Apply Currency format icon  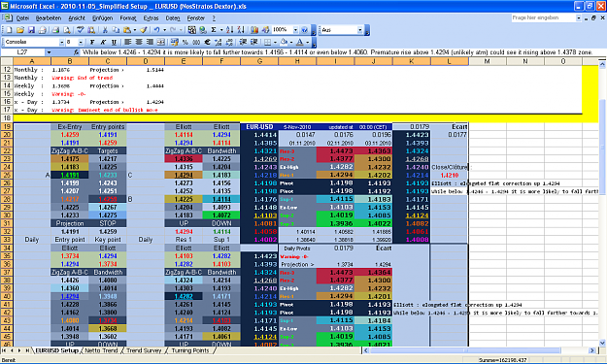pyautogui.click(x=174, y=42)
